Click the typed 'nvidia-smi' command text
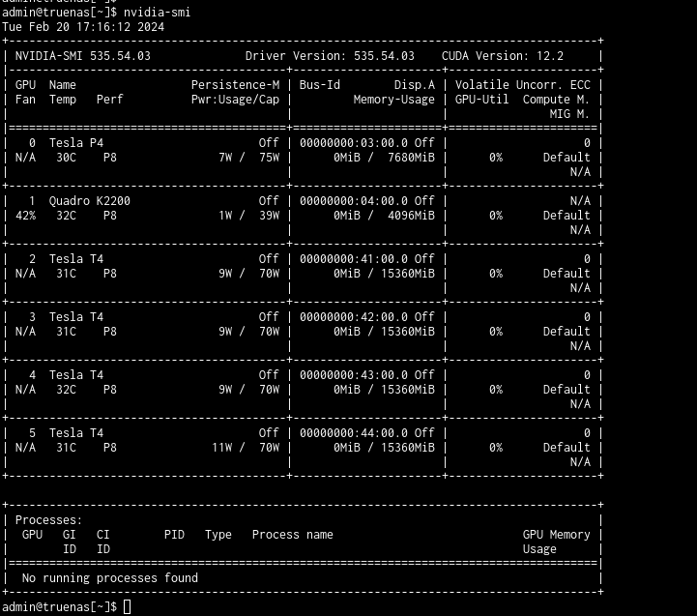The image size is (697, 616). click(157, 13)
